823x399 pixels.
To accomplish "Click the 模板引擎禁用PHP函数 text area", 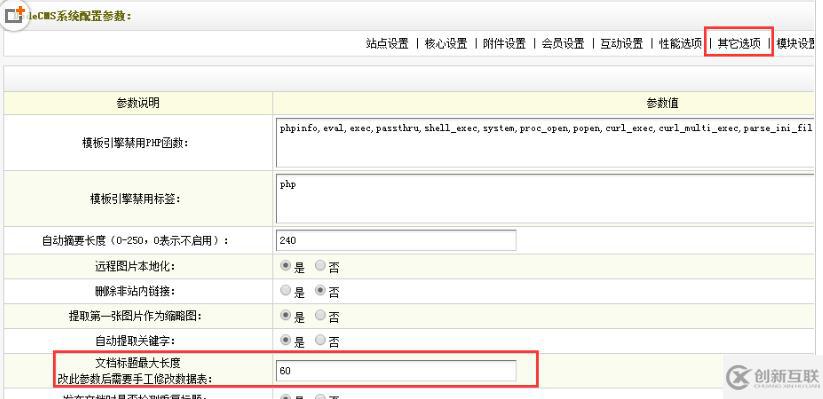I will click(x=545, y=143).
